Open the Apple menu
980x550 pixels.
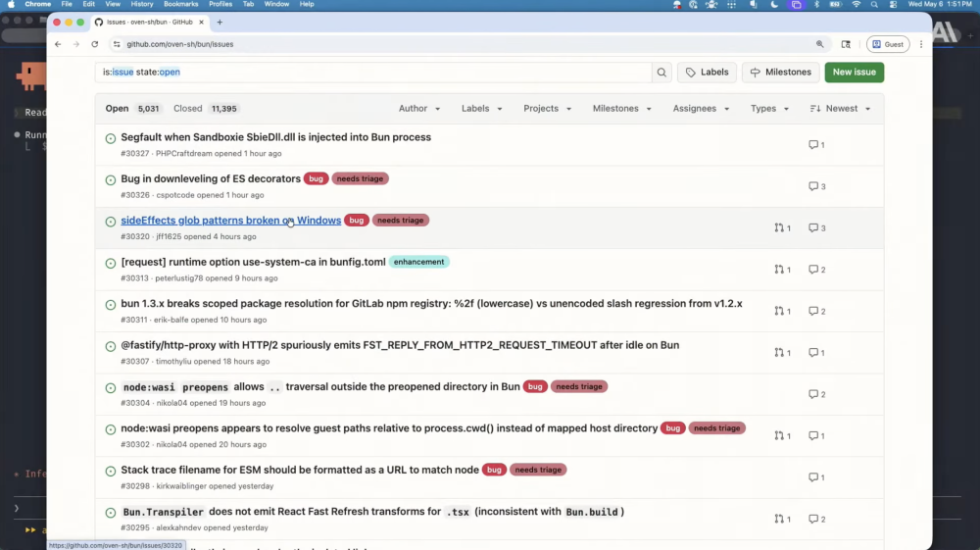coord(11,4)
